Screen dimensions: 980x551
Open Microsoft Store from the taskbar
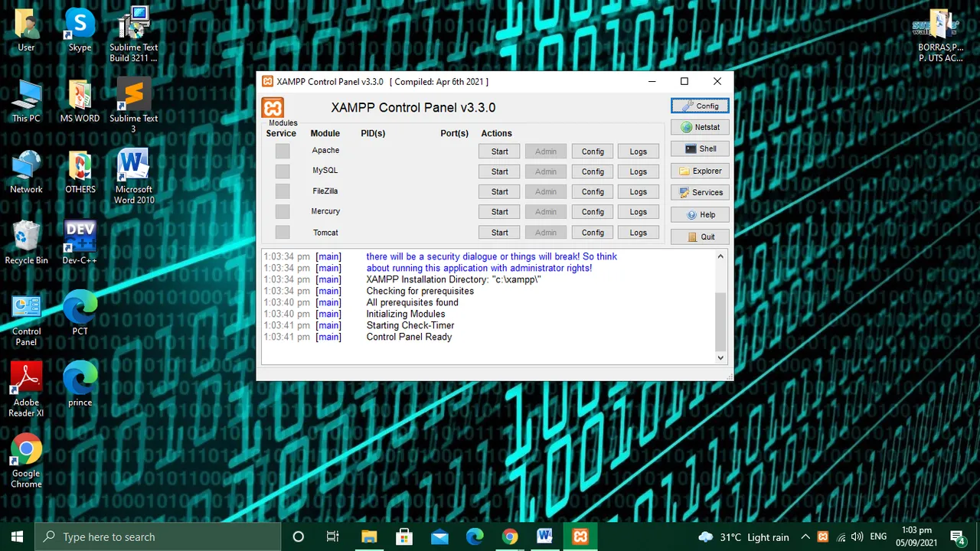tap(404, 536)
